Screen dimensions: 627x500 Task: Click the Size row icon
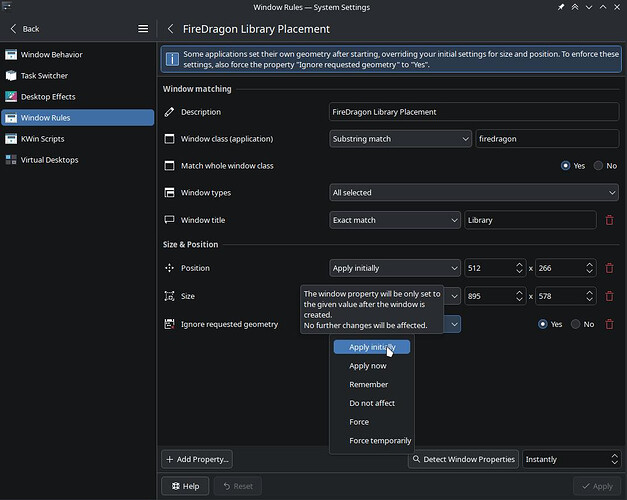point(170,296)
